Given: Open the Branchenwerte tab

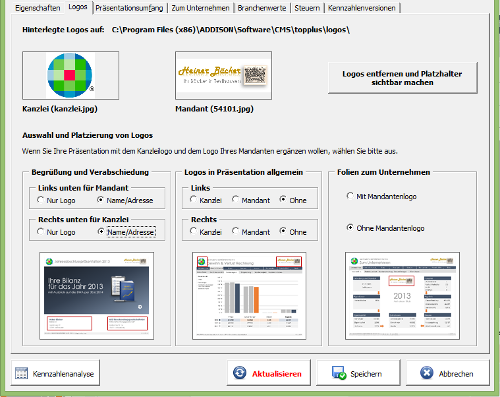Looking at the screenshot, I should (262, 8).
